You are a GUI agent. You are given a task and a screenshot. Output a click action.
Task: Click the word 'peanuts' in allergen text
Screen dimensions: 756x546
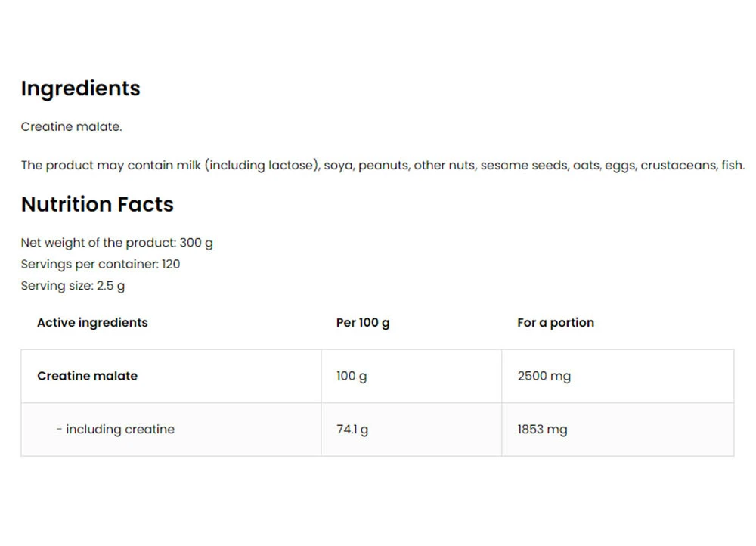[x=383, y=166]
